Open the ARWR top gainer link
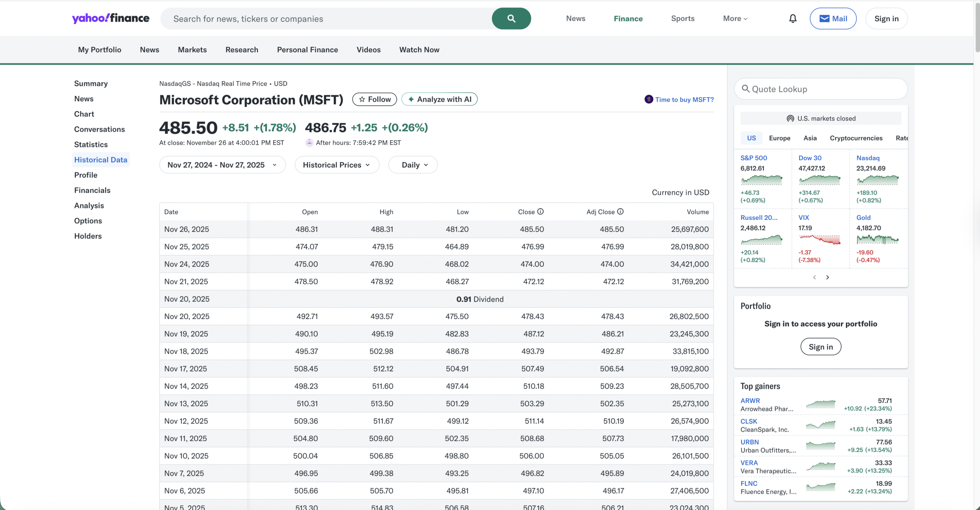980x510 pixels. pyautogui.click(x=750, y=401)
